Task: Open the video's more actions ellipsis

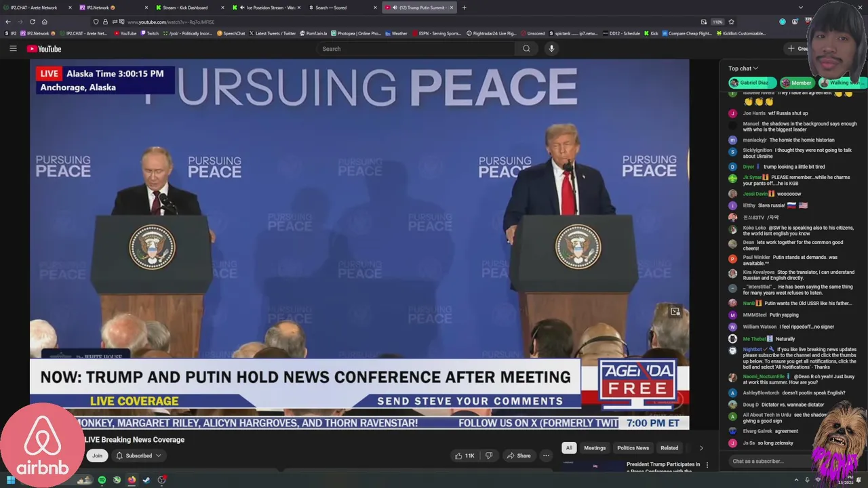Action: point(546,455)
